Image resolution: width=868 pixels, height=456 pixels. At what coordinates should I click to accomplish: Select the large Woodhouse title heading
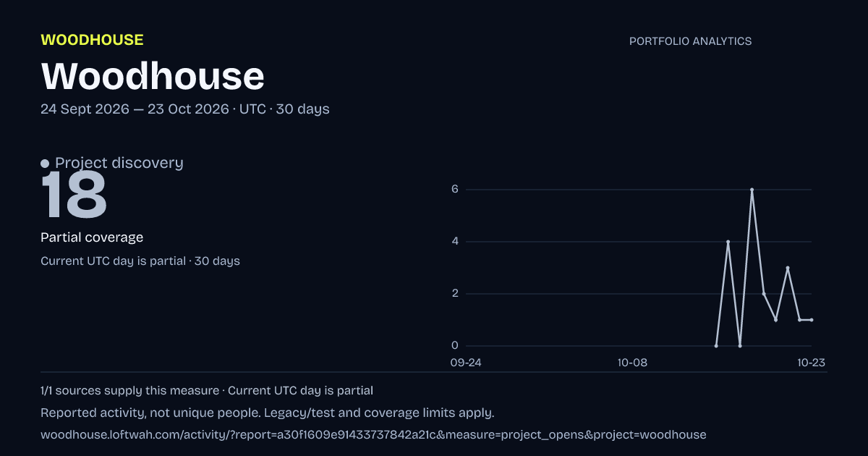pos(153,76)
